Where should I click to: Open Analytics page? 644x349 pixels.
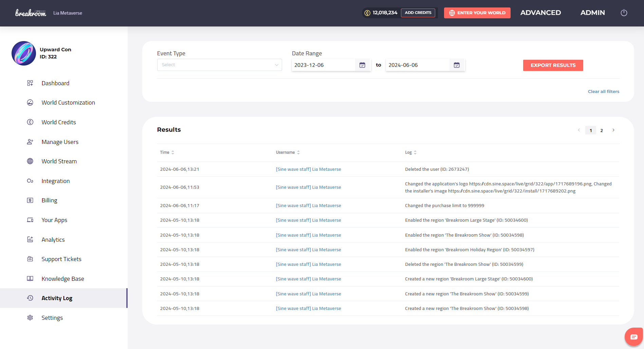click(53, 240)
